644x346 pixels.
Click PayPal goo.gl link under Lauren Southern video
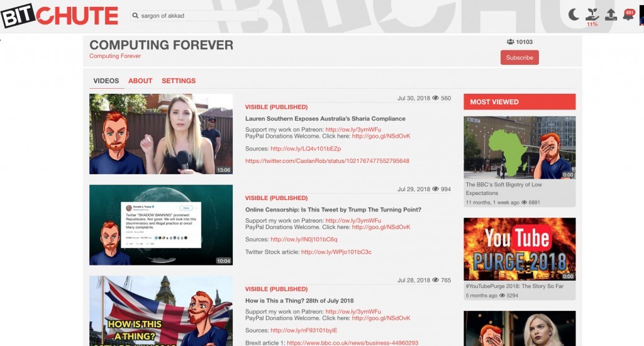coord(381,136)
